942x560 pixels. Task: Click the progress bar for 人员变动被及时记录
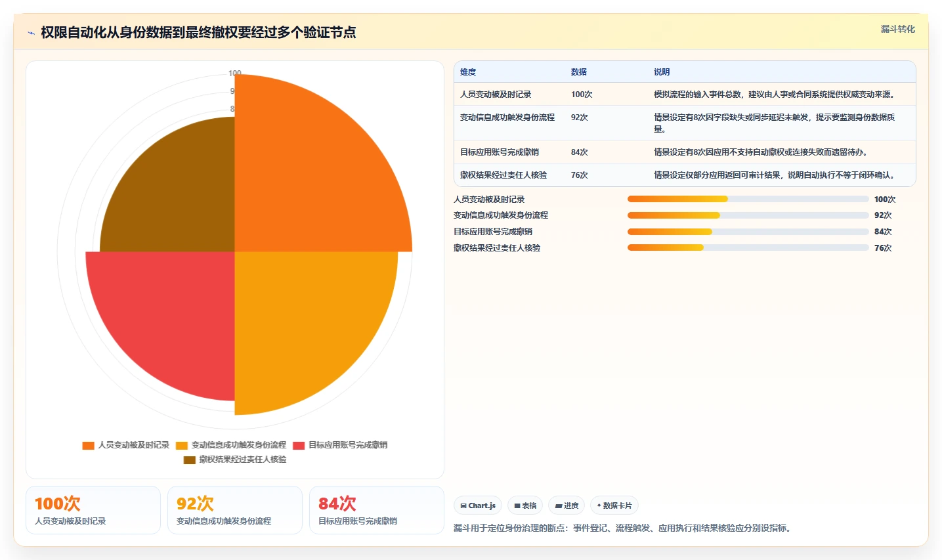[748, 199]
